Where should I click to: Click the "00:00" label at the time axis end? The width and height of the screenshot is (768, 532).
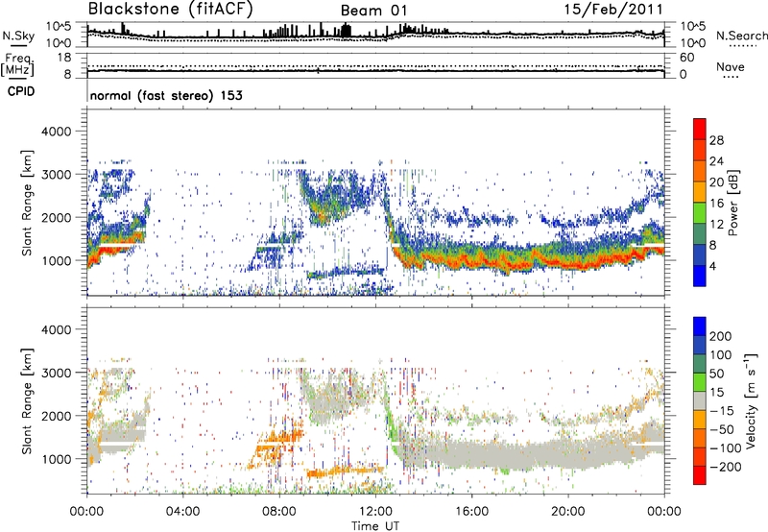[x=663, y=512]
